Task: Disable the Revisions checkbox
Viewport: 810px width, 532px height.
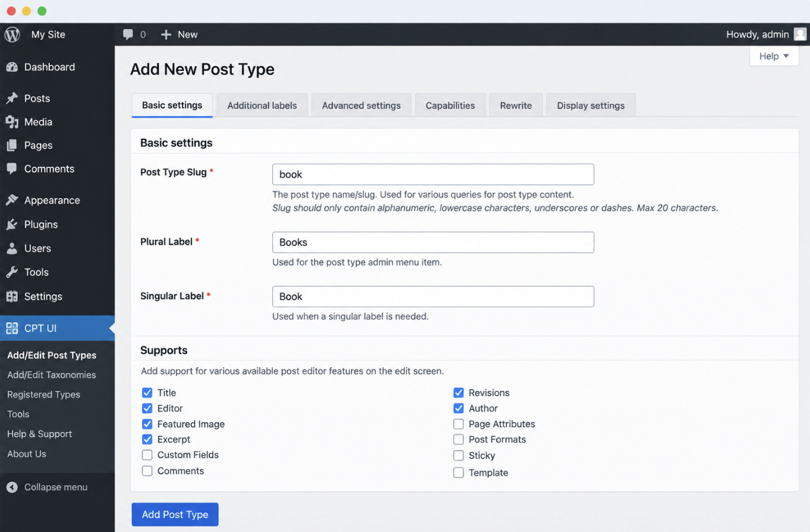Action: click(458, 393)
